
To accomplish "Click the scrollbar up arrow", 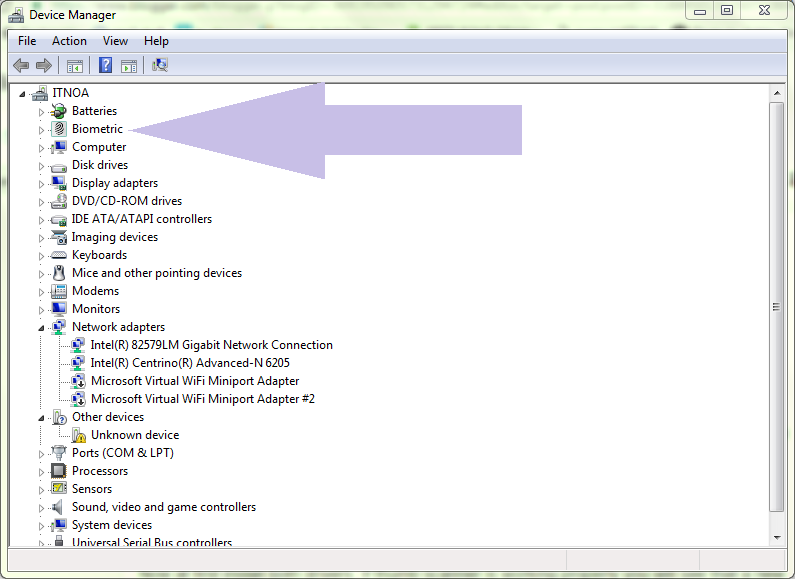I will [x=777, y=93].
